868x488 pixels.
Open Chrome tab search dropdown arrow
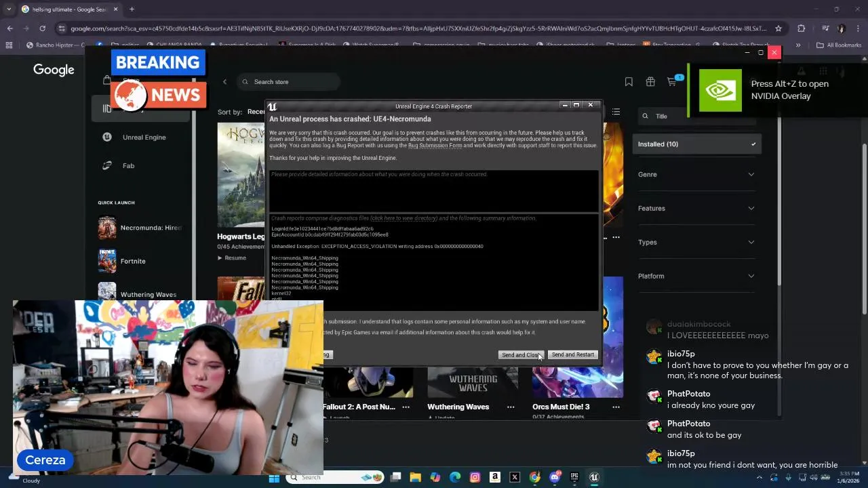(9, 9)
